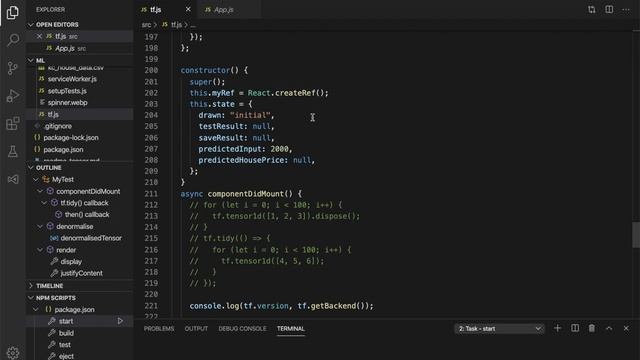Open the Search view in activity bar
The height and width of the screenshot is (360, 640).
(13, 40)
